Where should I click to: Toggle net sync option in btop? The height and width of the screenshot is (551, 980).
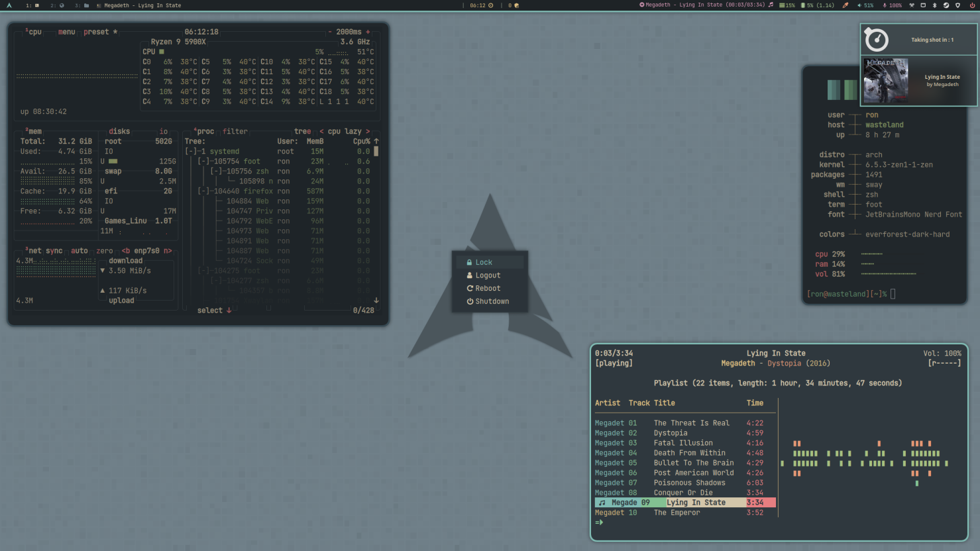pos(54,250)
